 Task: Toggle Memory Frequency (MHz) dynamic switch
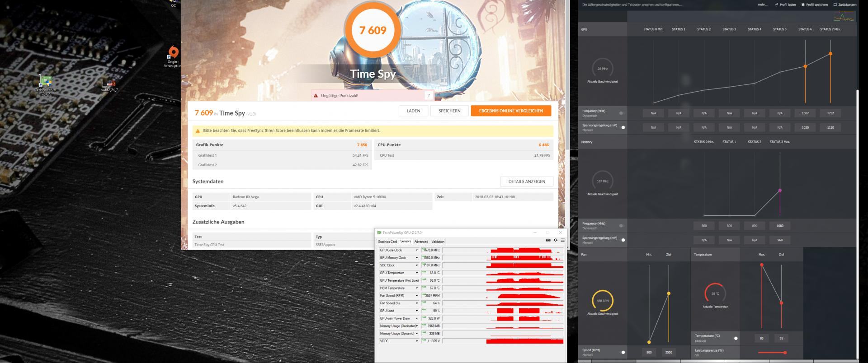[x=622, y=226]
